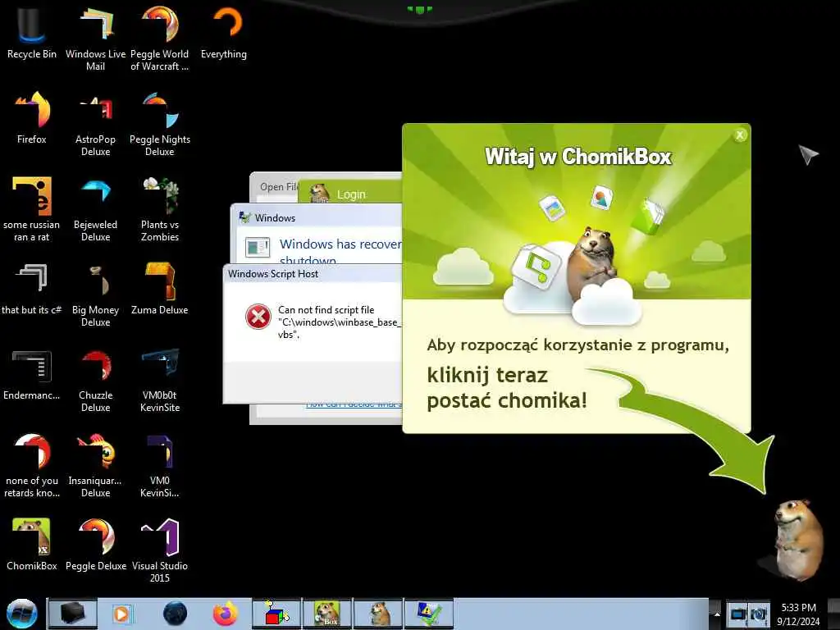Image resolution: width=840 pixels, height=630 pixels.
Task: Launch Bejeweled Deluxe desktop icon
Action: click(x=95, y=209)
